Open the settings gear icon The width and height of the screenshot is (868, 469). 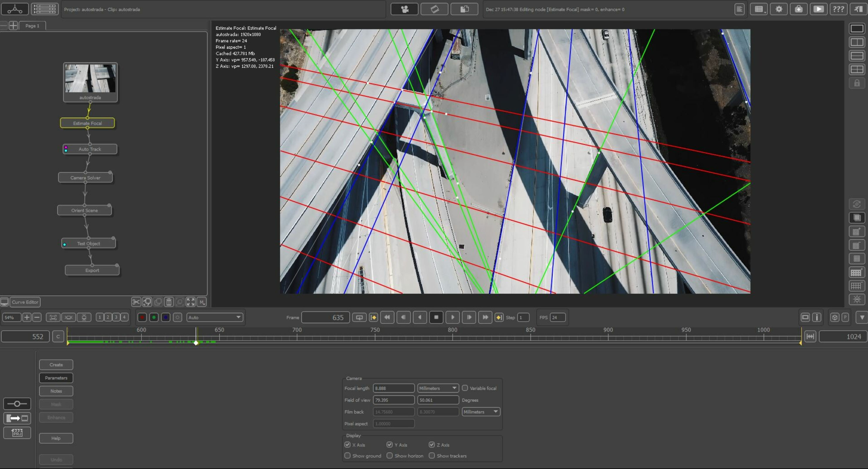(x=779, y=9)
